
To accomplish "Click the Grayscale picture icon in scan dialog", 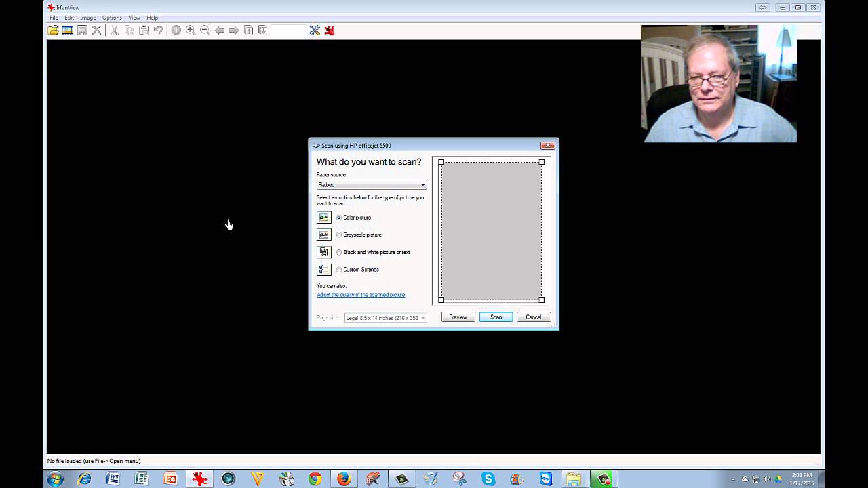I will coord(323,235).
